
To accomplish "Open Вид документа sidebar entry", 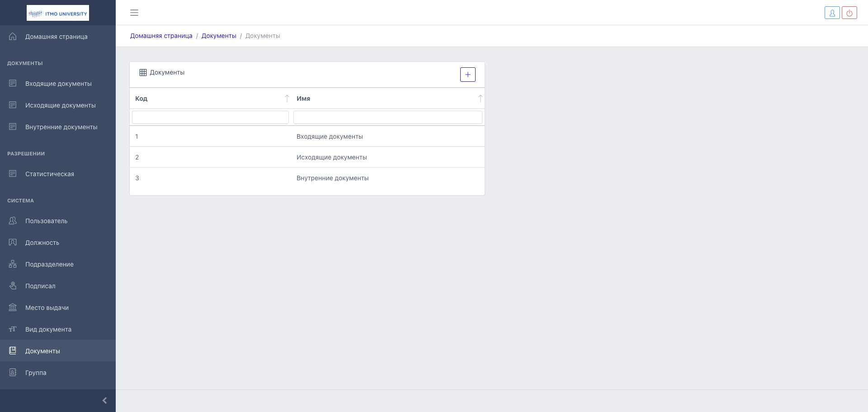I will (48, 329).
